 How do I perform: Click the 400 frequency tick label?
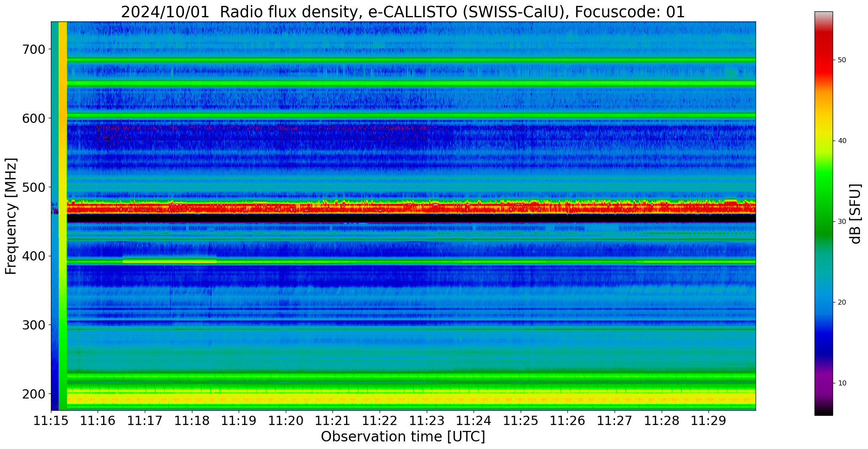[x=33, y=256]
